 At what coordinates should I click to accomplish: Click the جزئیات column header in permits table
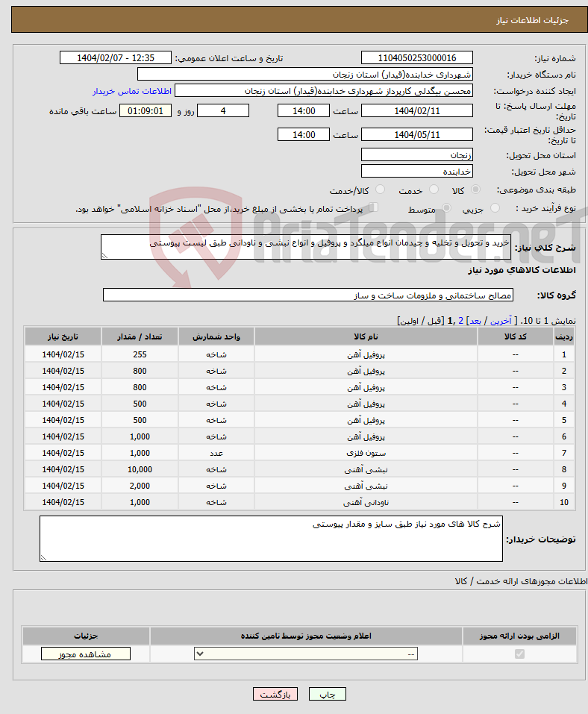point(86,636)
